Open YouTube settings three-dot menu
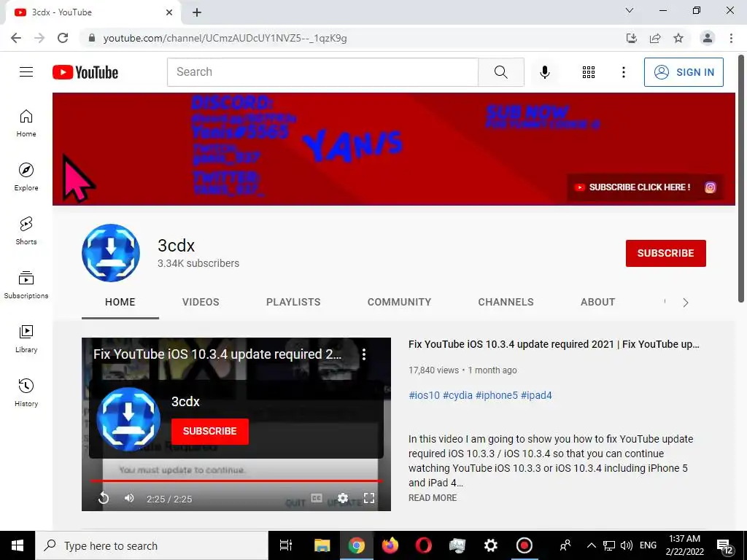This screenshot has height=560, width=747. 623,72
